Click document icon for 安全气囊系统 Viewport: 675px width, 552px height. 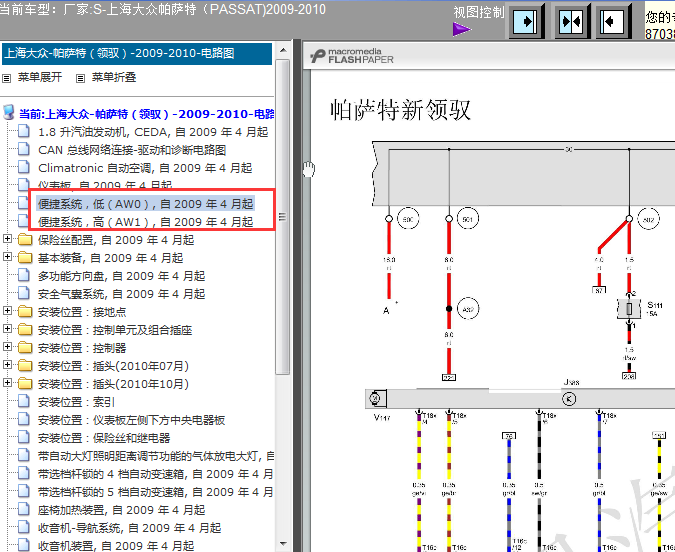pos(24,294)
